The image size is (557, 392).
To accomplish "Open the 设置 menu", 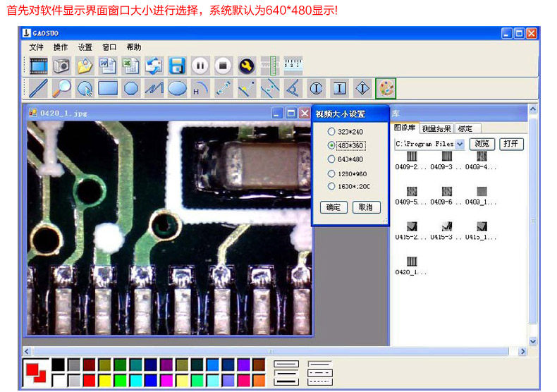I will pyautogui.click(x=85, y=47).
